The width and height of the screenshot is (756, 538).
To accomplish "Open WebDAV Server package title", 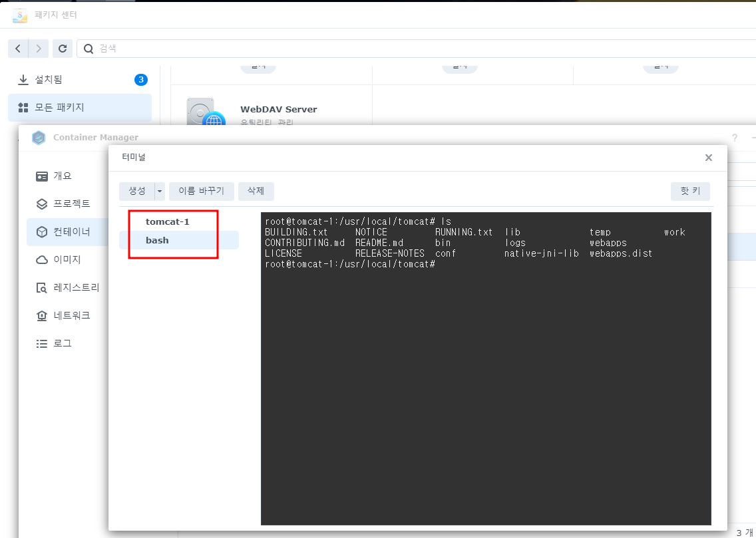I will [x=279, y=109].
